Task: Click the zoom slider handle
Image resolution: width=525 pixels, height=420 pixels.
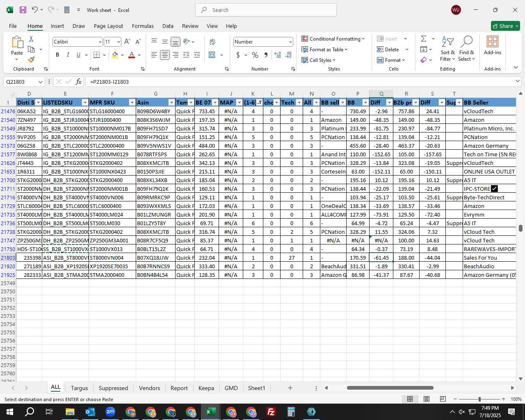Action: click(x=479, y=399)
